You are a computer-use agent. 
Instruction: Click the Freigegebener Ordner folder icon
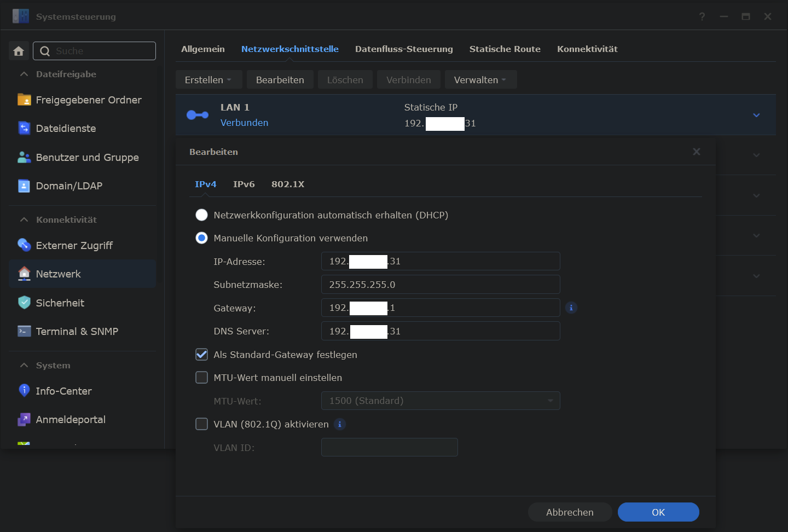(24, 100)
